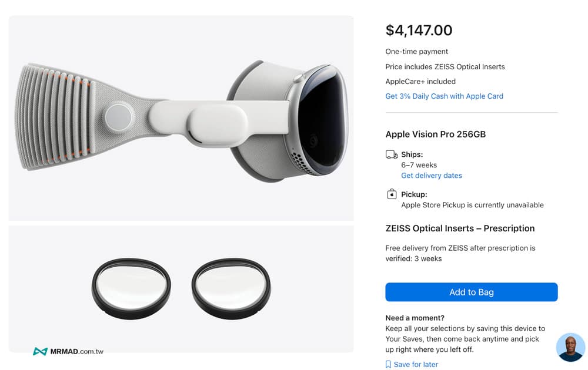Click the Need a moment? heading
588x370 pixels.
tap(415, 318)
